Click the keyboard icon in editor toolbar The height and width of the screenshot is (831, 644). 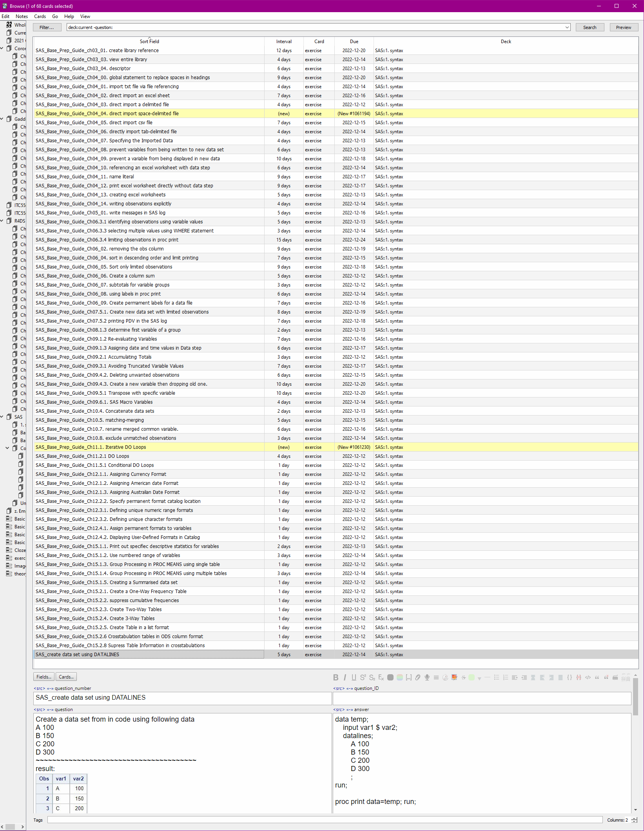click(x=615, y=677)
